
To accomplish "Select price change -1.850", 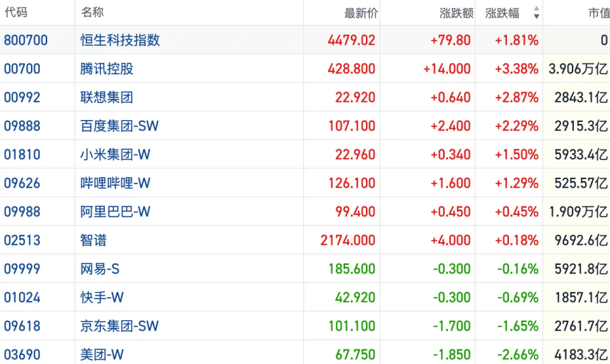I will [452, 354].
